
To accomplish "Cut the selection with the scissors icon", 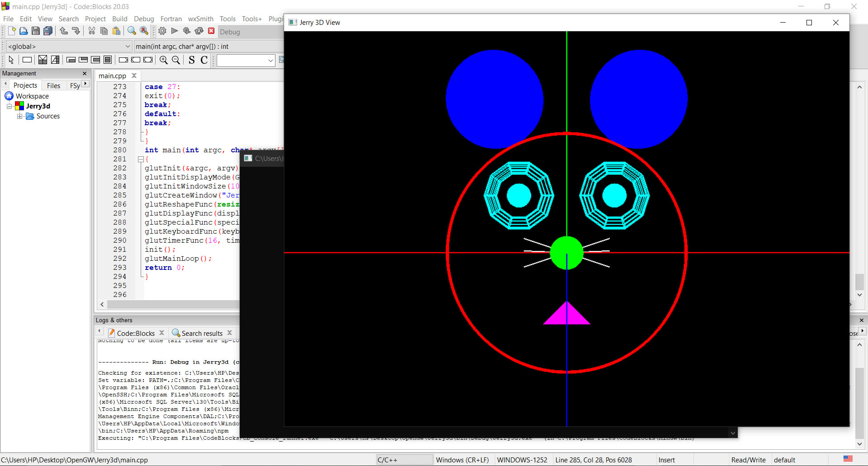I will point(92,31).
